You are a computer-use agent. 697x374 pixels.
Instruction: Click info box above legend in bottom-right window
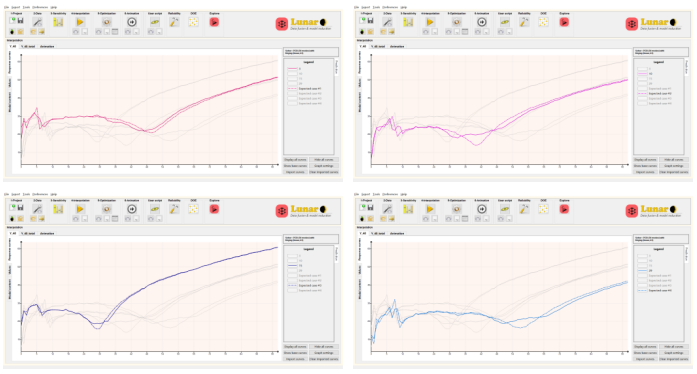[661, 239]
